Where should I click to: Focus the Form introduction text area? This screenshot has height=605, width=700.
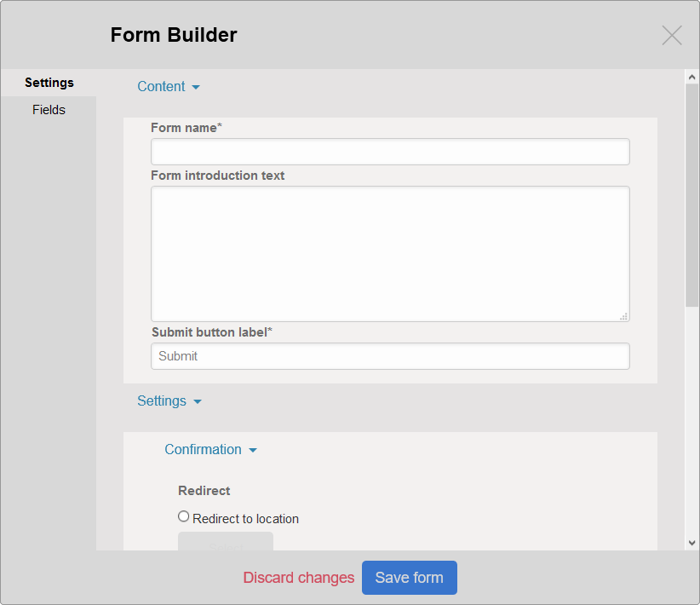[390, 253]
